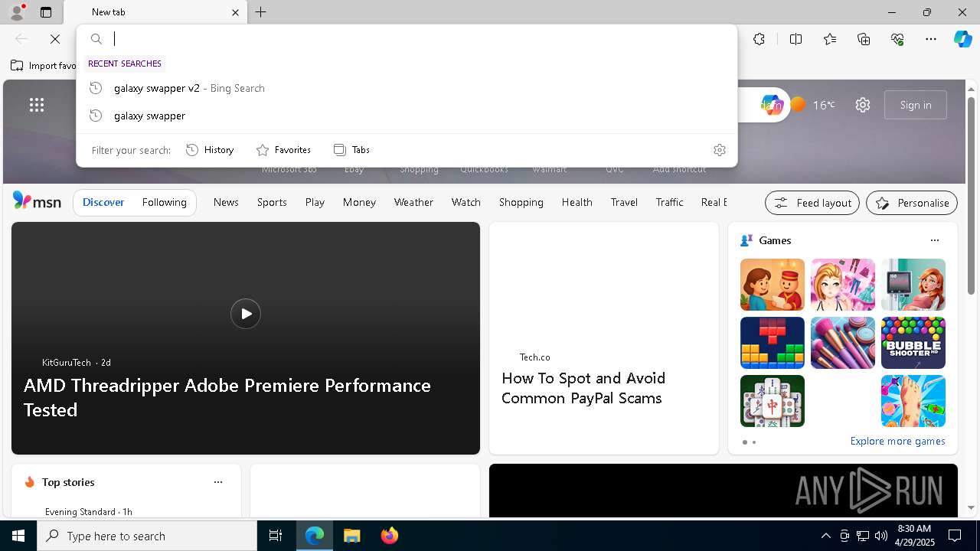Open the app launcher grid icon
980x551 pixels.
coord(37,105)
